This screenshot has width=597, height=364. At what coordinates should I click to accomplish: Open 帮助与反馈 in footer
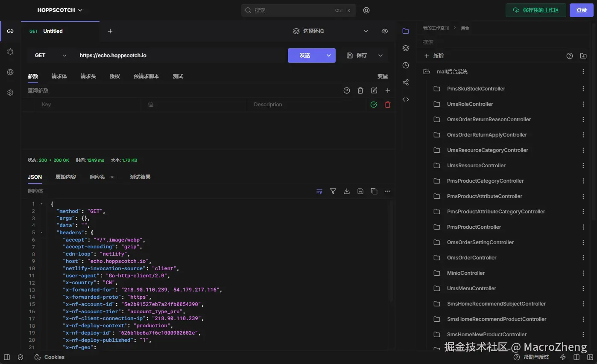point(532,357)
